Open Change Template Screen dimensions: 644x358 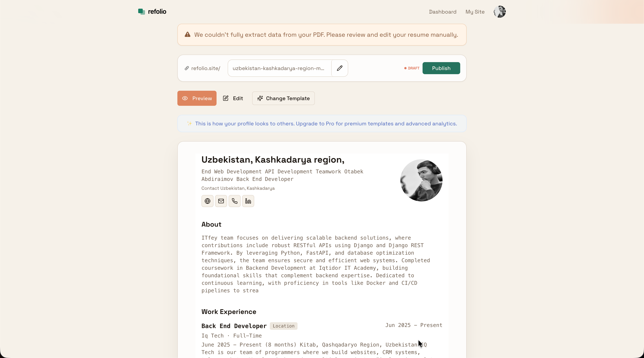[x=283, y=98]
